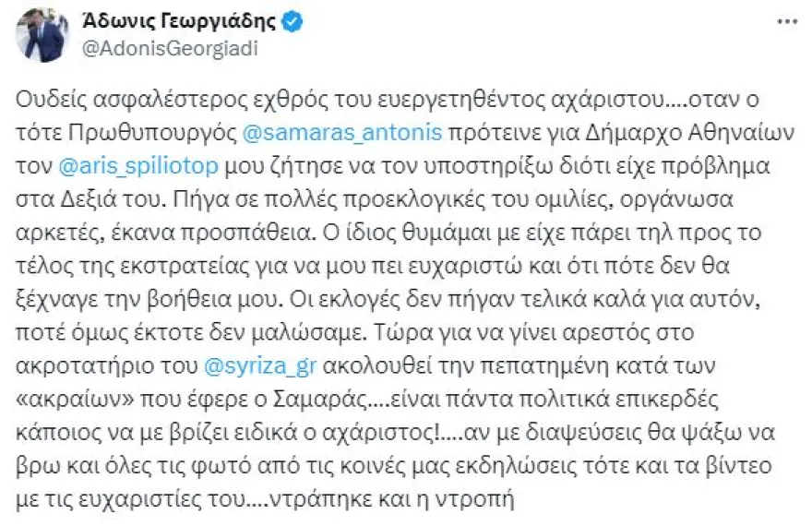
Task: Open the tweet's three-dot more options menu
Action: 787,21
